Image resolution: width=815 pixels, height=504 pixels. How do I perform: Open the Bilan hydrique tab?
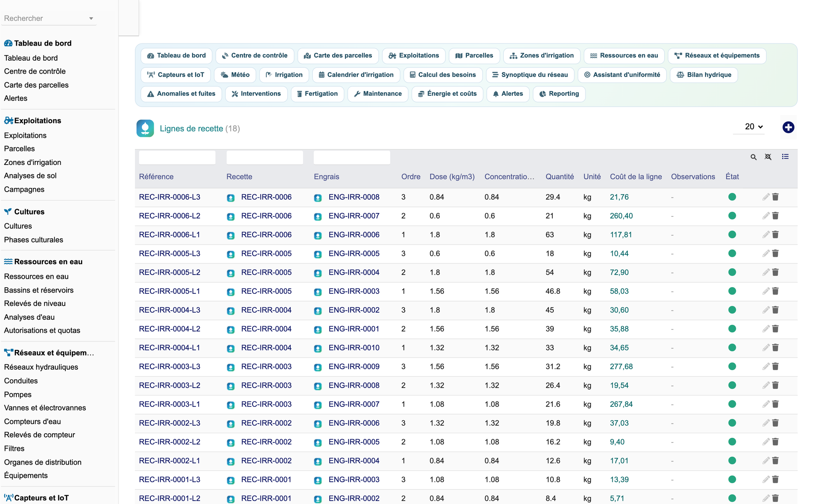pos(704,75)
